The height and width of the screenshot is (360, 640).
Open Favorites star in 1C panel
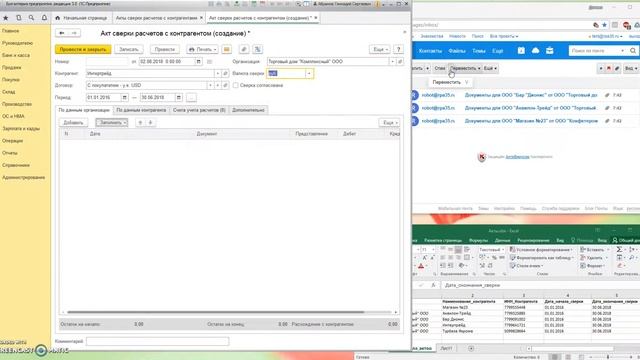pyautogui.click(x=6, y=18)
